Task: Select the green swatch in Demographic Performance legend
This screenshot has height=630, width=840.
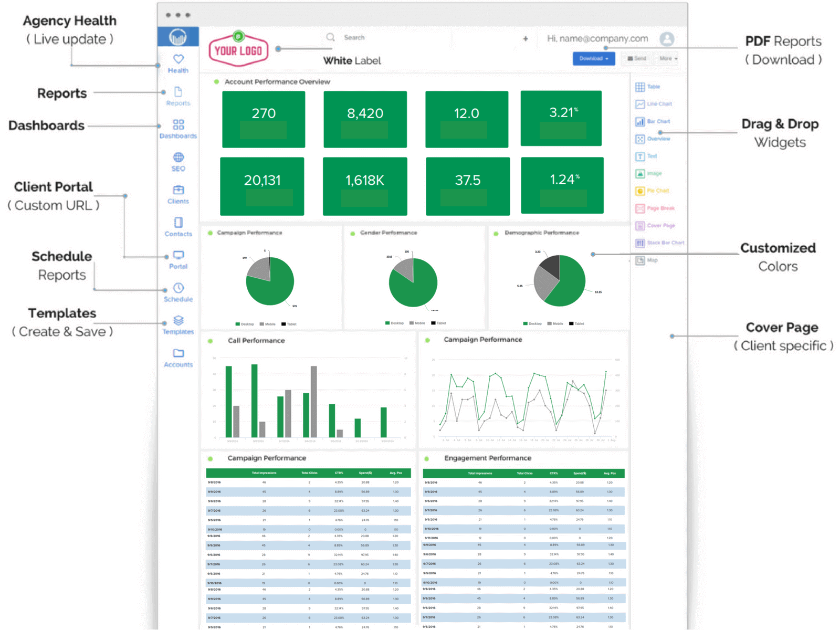Action: pos(525,323)
